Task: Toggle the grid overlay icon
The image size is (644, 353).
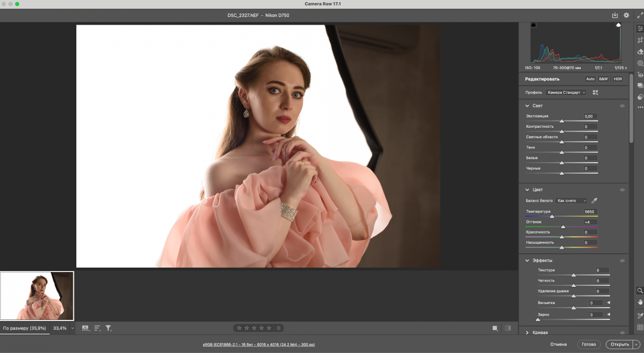Action: (x=640, y=327)
